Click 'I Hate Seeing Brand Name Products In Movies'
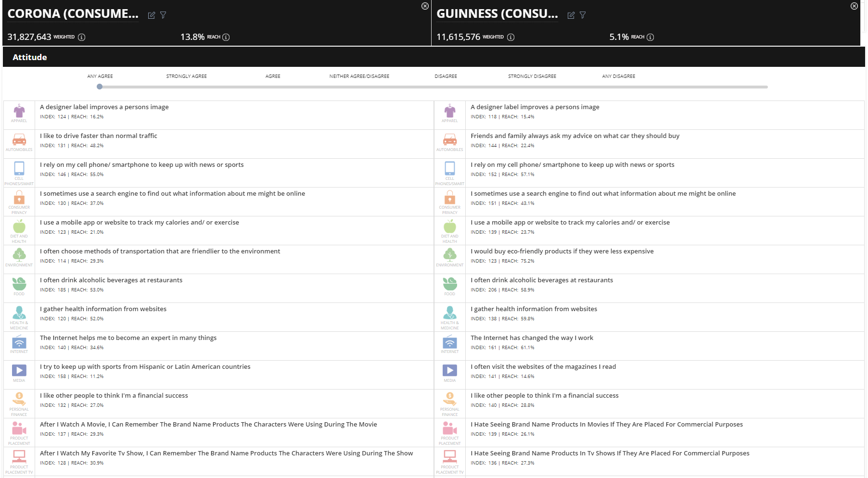 607,425
